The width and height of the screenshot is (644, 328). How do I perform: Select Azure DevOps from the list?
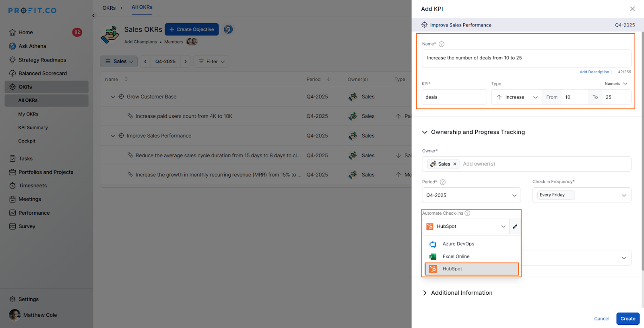tap(472, 244)
